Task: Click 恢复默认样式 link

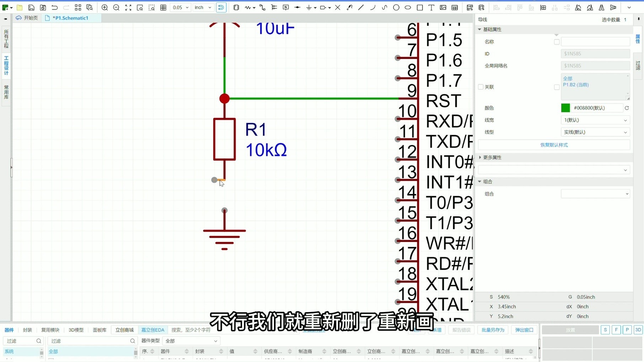Action: (554, 145)
